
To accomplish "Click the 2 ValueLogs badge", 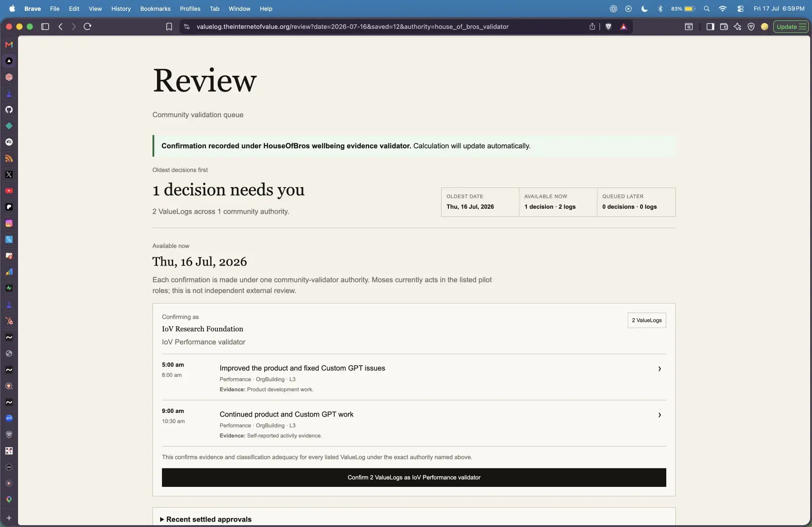I will click(x=647, y=320).
